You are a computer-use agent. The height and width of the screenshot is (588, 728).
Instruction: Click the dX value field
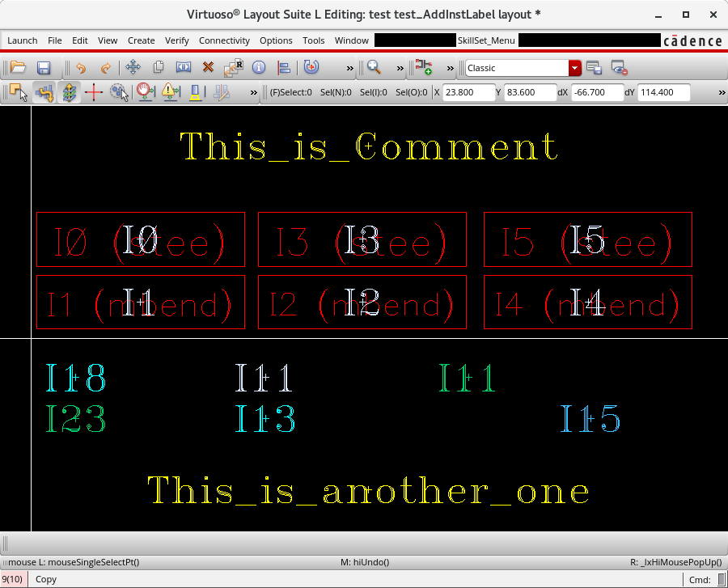(x=597, y=92)
